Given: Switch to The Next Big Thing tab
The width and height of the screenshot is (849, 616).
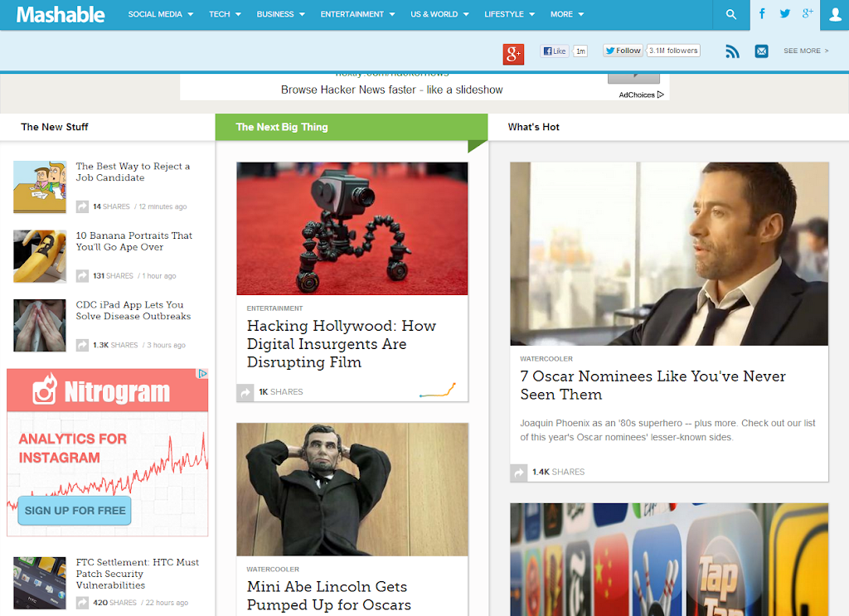Looking at the screenshot, I should [x=282, y=127].
